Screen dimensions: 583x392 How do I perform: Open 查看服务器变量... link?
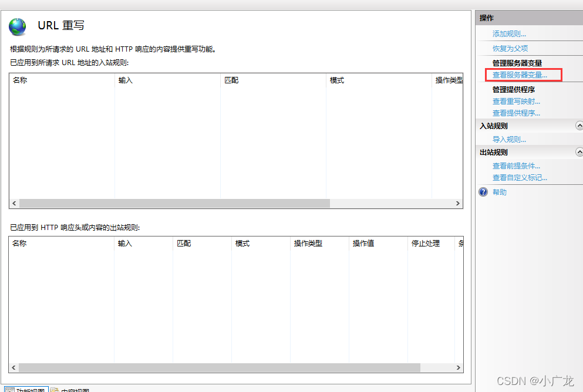coord(520,75)
